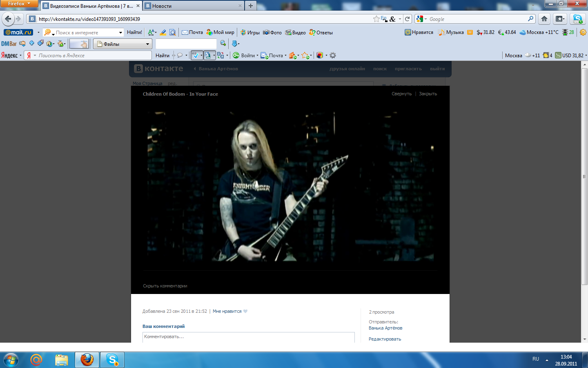Click the blue plus icon on DMBar

[x=31, y=43]
